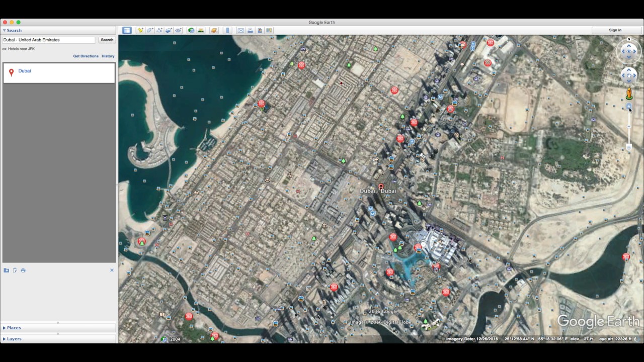The width and height of the screenshot is (644, 362).
Task: Select the Street View pegman
Action: coord(629,93)
